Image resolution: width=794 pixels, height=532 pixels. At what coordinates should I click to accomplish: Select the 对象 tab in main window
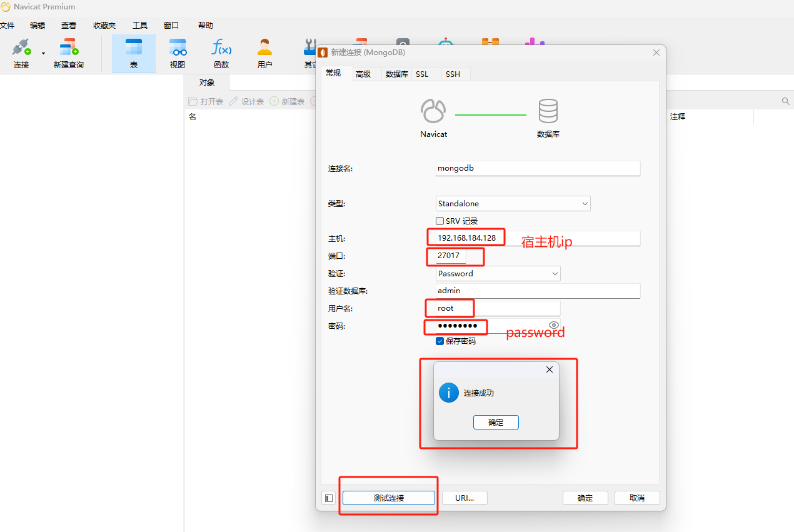207,82
